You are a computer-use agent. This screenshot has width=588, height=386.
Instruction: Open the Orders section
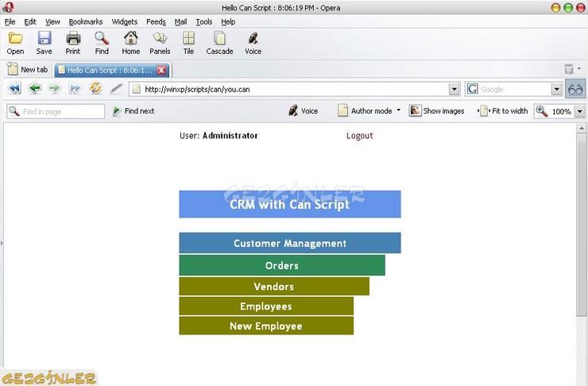[282, 265]
